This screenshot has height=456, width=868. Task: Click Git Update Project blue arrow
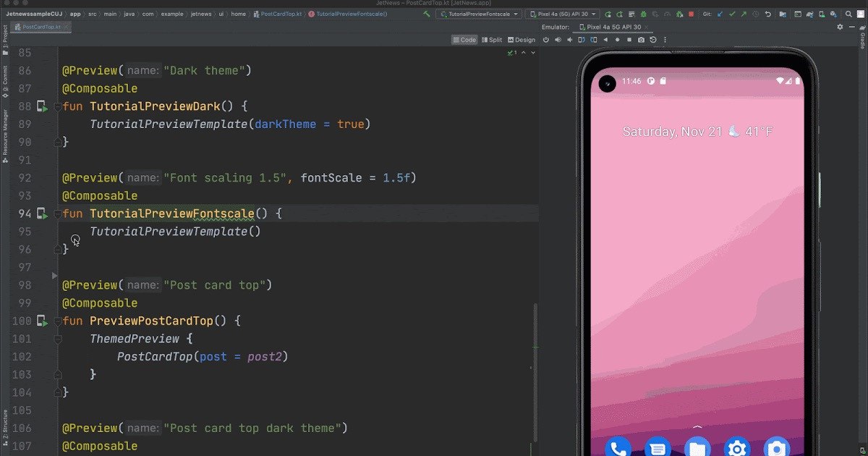720,14
